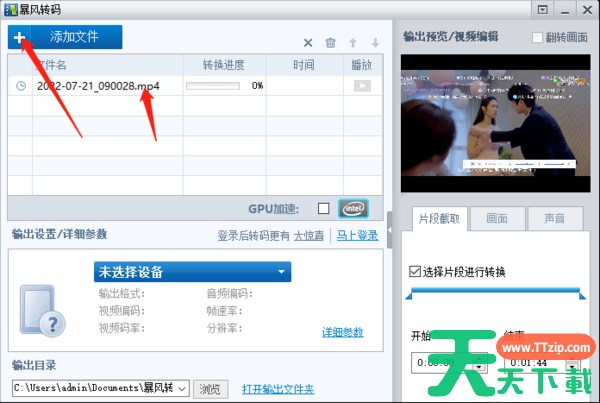Click the 浏览 browse button
This screenshot has height=403, width=600.
[210, 389]
